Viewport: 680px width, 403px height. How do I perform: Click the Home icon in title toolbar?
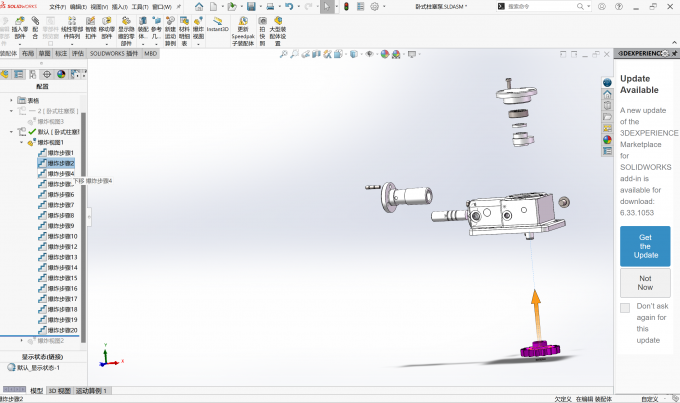199,7
